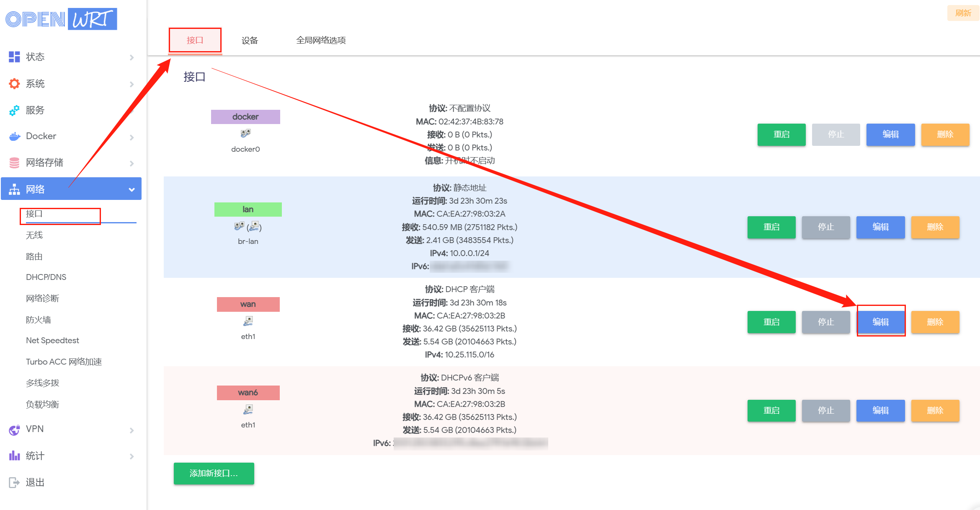
Task: Click the Docker whale icon
Action: [x=14, y=136]
